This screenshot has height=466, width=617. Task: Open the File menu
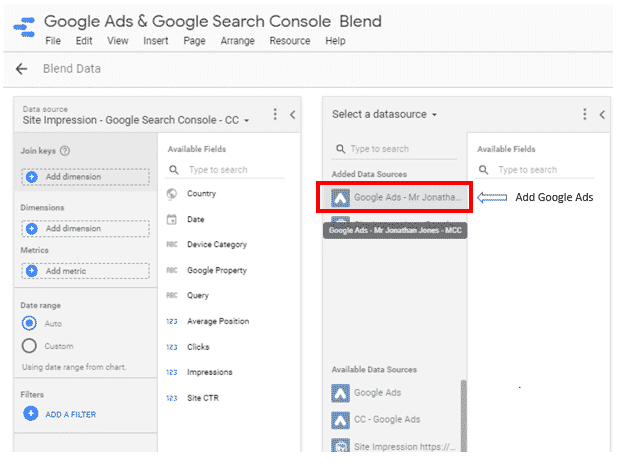[x=53, y=41]
